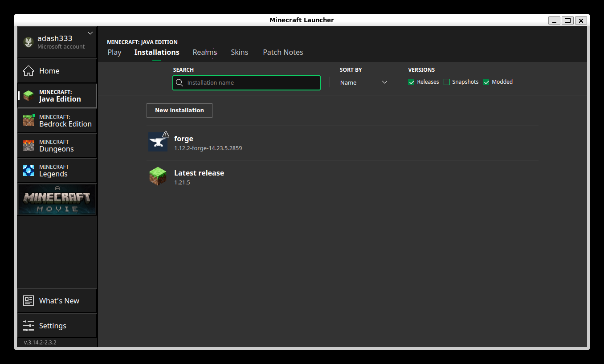Focus the Installation name search field
Image resolution: width=604 pixels, height=364 pixels.
tap(246, 83)
